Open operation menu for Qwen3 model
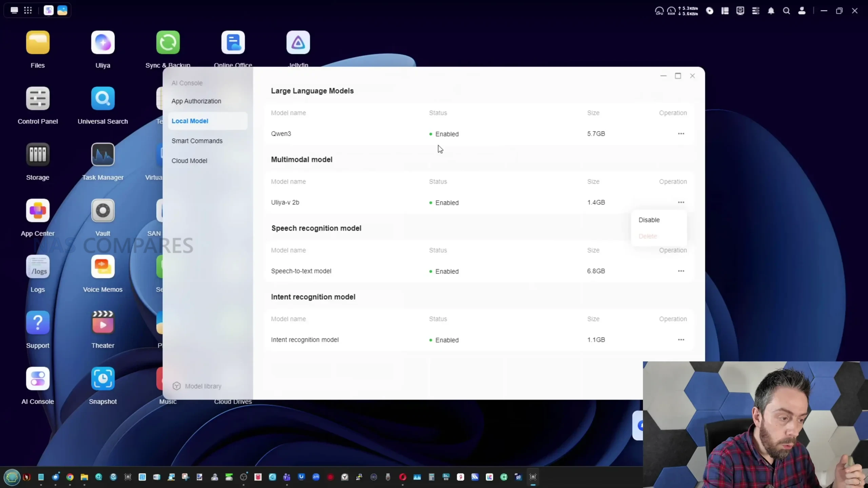Viewport: 868px width, 488px height. (681, 134)
